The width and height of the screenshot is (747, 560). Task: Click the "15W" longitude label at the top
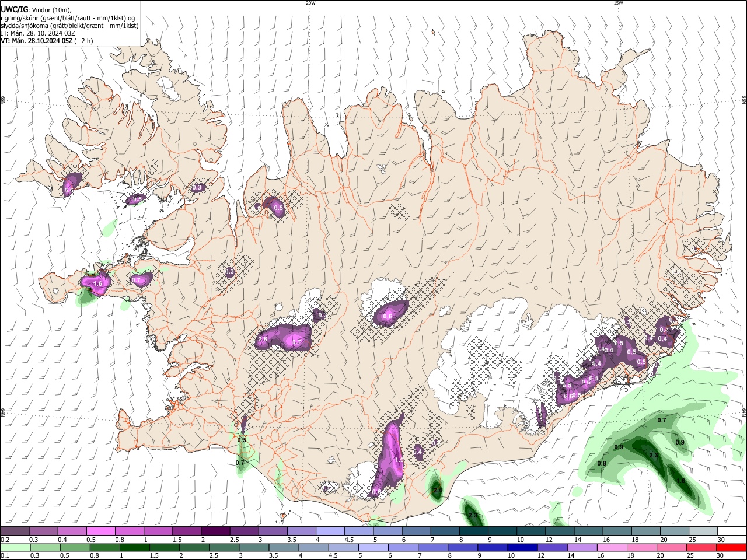(618, 3)
